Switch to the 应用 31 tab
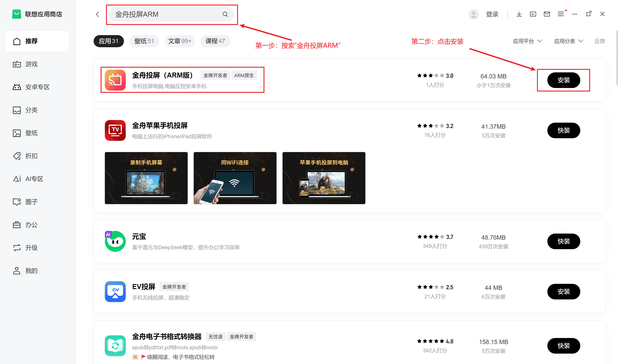This screenshot has height=364, width=618. click(x=109, y=41)
